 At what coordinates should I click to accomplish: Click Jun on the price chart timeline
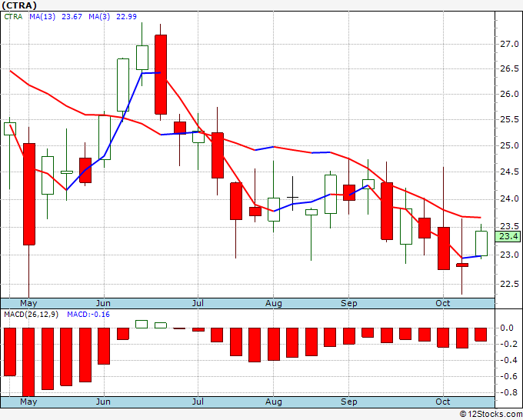(x=103, y=303)
